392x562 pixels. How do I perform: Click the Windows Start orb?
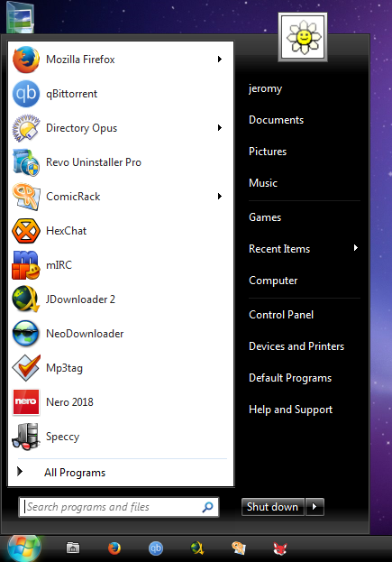click(x=23, y=548)
